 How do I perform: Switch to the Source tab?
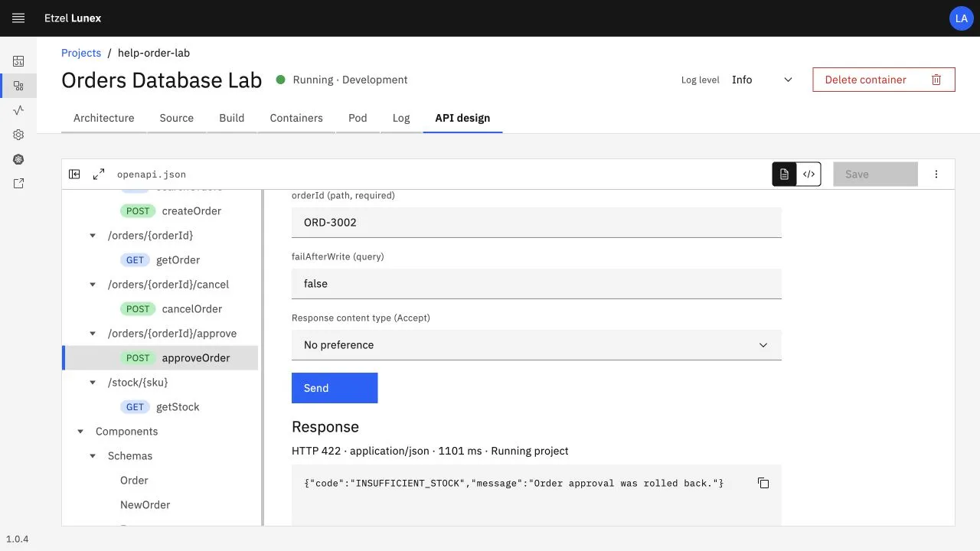click(177, 118)
